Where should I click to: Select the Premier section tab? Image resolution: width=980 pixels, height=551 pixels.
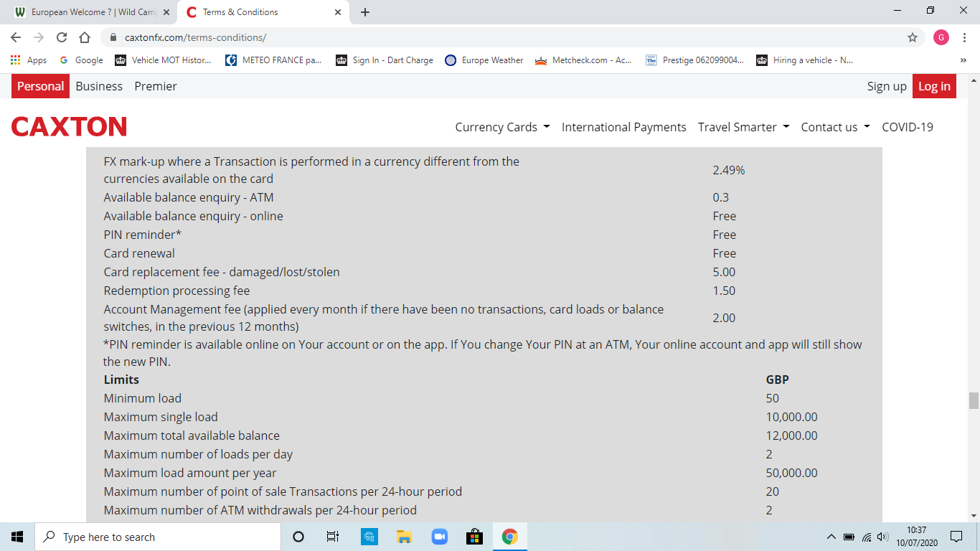(x=156, y=86)
